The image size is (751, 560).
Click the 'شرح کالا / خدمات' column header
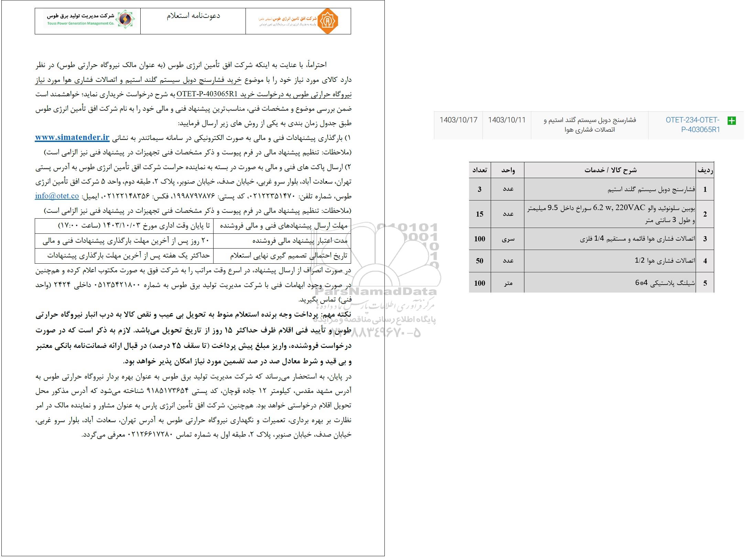610,170
